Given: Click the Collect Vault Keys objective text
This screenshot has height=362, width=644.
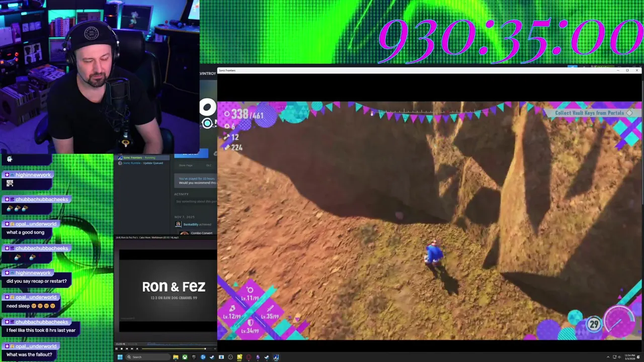Looking at the screenshot, I should click(x=589, y=113).
